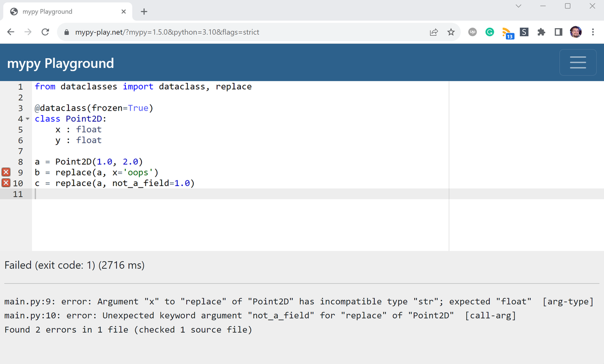Open the Upwork extension icon
Viewport: 604px width, 364px height.
[472, 32]
